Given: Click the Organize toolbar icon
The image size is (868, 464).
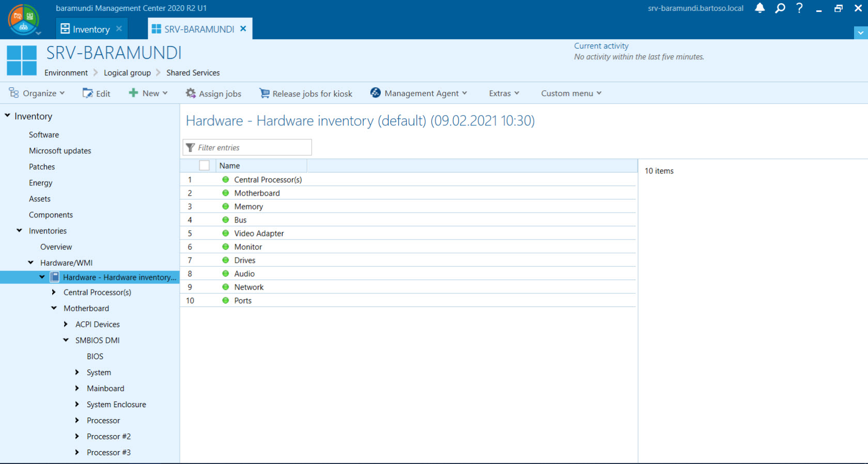Looking at the screenshot, I should [14, 93].
